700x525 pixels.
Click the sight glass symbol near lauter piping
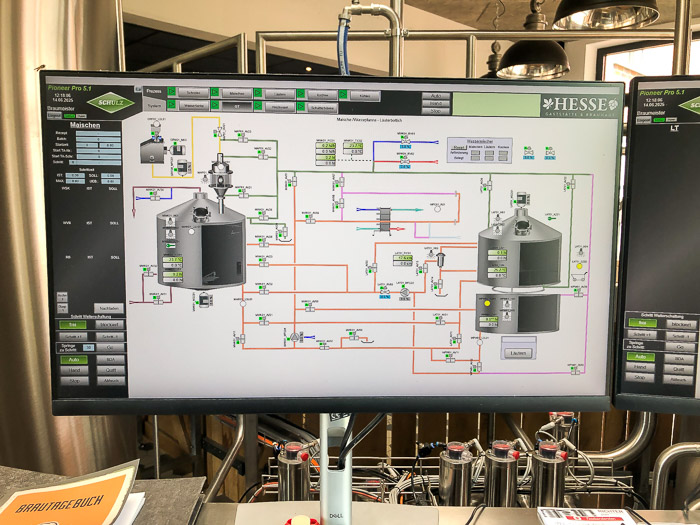click(x=441, y=259)
